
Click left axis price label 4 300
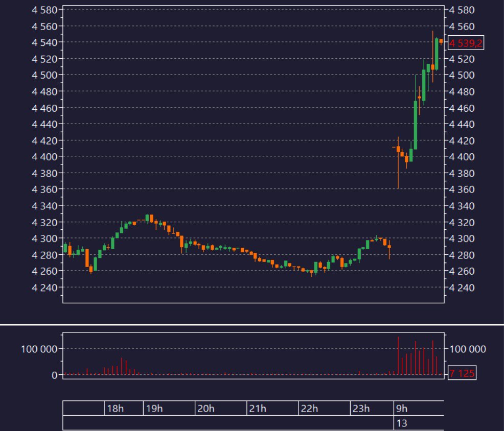(44, 238)
